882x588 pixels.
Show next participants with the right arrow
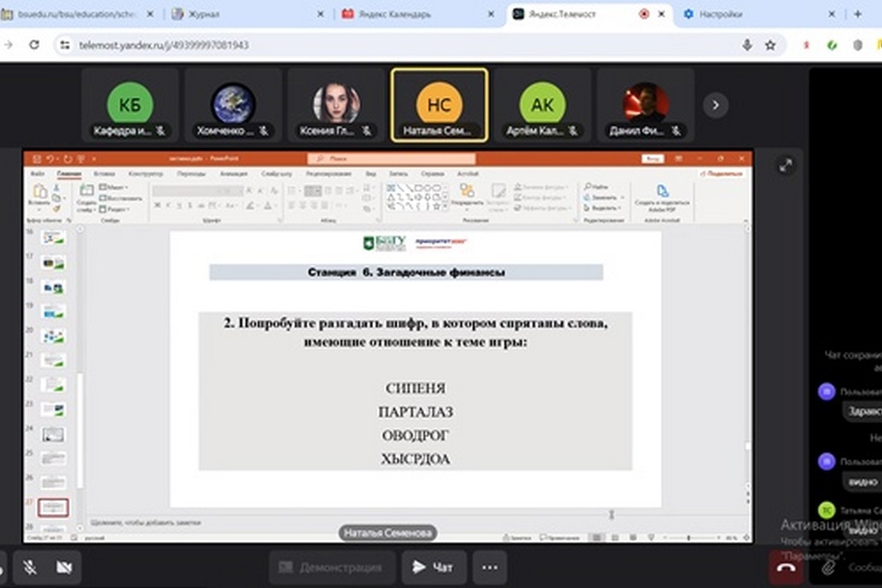715,105
